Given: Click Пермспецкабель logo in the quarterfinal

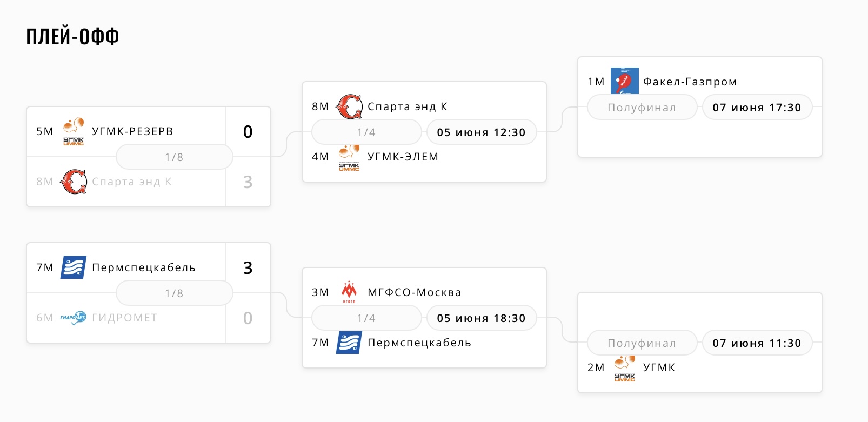Looking at the screenshot, I should (x=349, y=343).
